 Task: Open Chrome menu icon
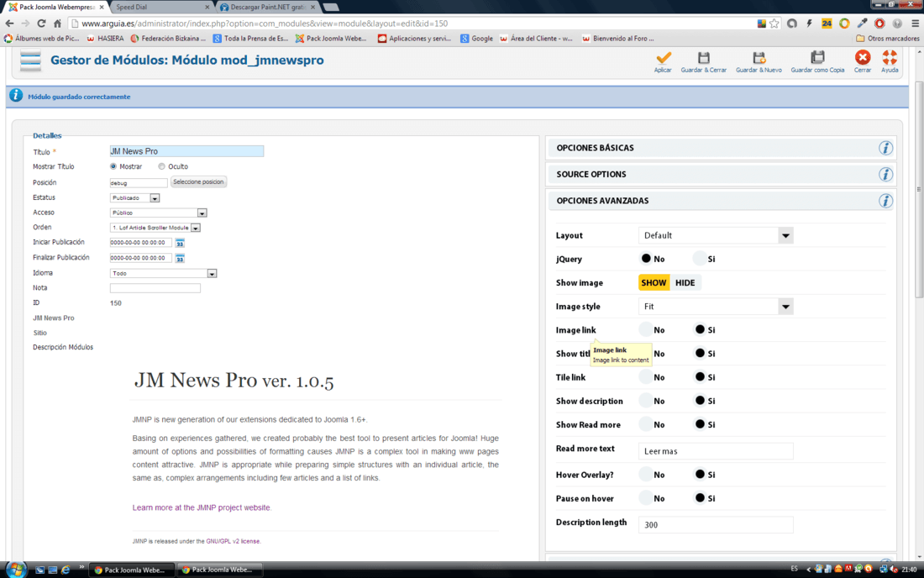[915, 24]
